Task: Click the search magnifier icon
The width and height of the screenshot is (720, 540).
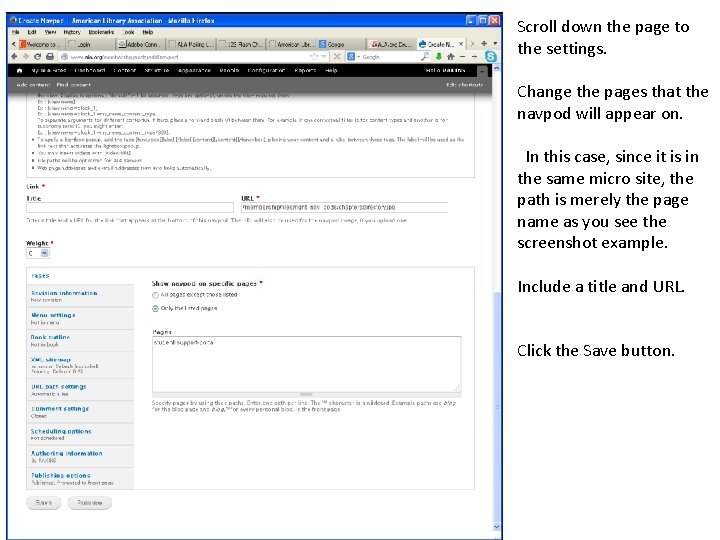Action: [425, 56]
